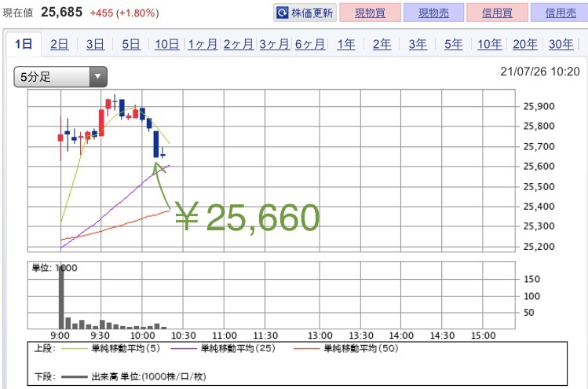
Task: Click the 信用買 button
Action: [497, 13]
